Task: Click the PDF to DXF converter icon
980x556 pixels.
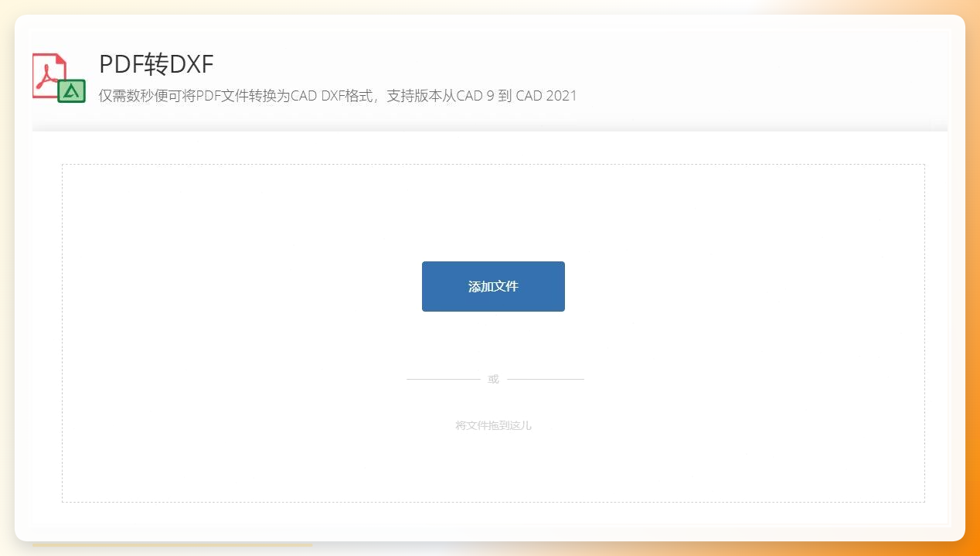Action: click(59, 78)
